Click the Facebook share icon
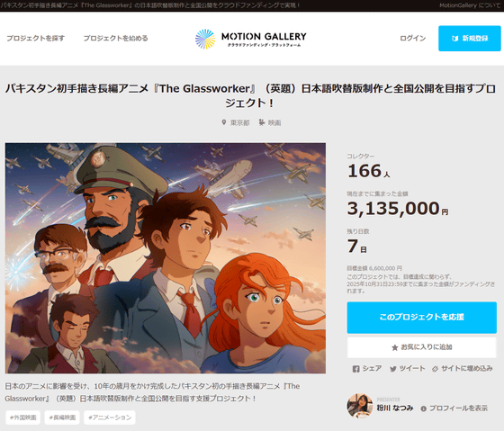The image size is (504, 431). [355, 369]
